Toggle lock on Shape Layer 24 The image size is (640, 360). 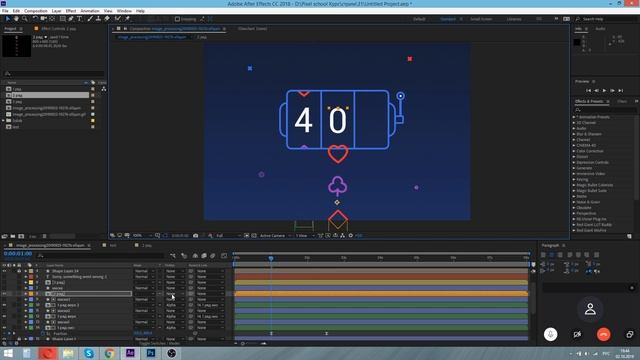(19, 271)
